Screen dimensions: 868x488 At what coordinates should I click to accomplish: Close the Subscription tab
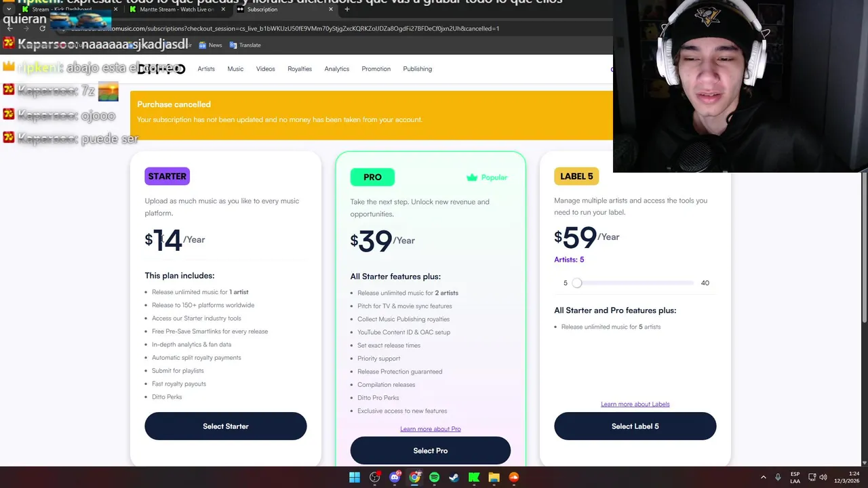click(x=331, y=9)
